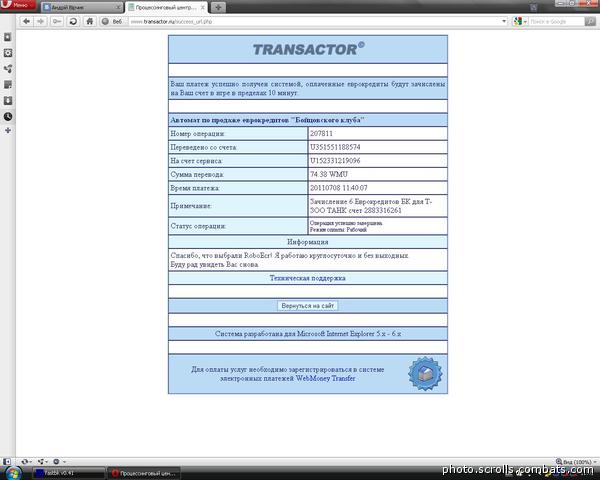Open Opera Link sync dropdown in status bar
Screen dimensions: 600x480
(26, 462)
